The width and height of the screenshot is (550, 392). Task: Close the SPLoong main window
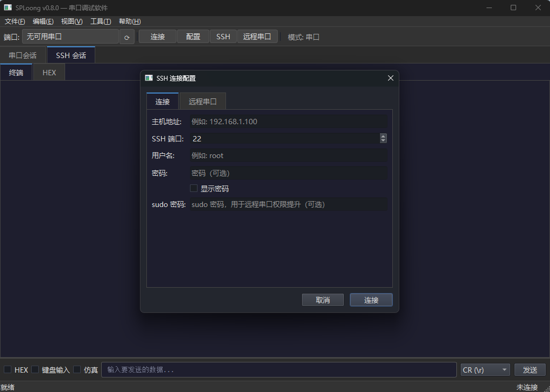tap(538, 8)
